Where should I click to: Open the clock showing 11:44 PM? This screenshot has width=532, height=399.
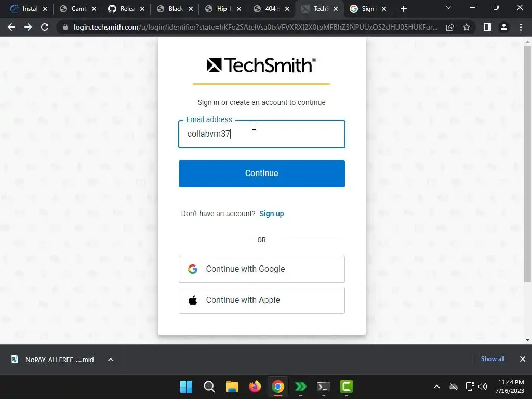point(510,387)
